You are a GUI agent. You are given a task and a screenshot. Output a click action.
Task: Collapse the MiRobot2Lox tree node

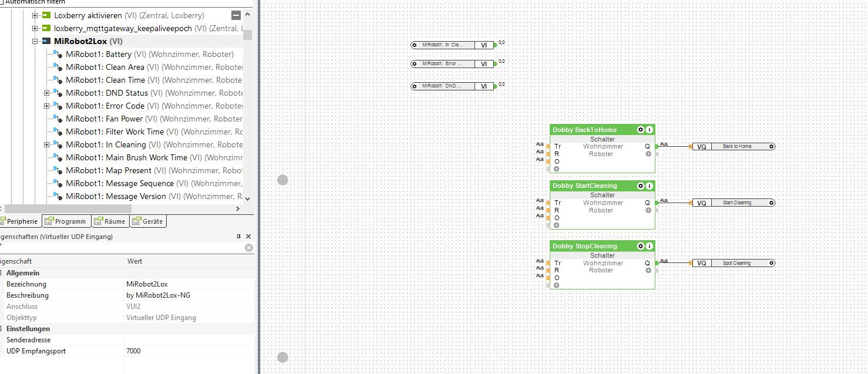[x=35, y=41]
